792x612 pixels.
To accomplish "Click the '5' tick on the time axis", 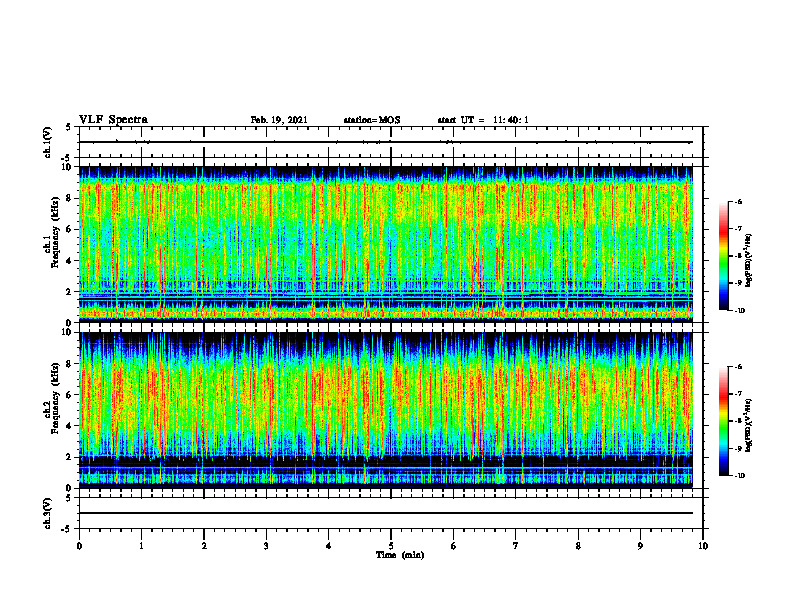I will click(391, 546).
